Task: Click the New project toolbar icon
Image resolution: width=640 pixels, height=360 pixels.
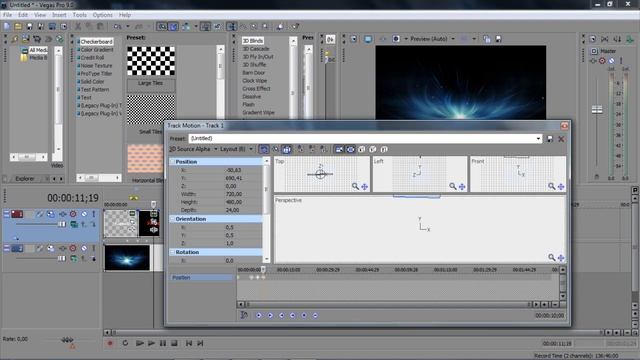Action: pyautogui.click(x=7, y=27)
